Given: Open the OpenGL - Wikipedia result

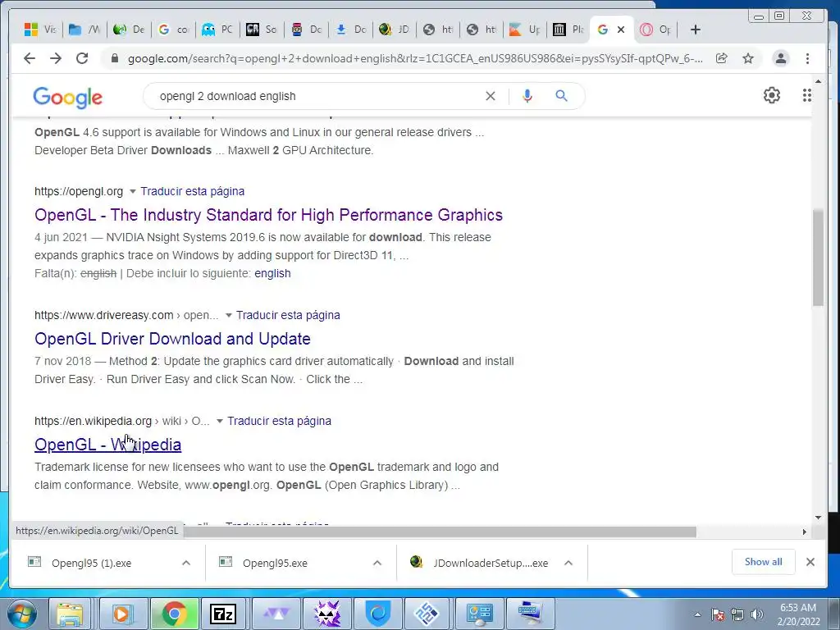Looking at the screenshot, I should click(x=107, y=445).
